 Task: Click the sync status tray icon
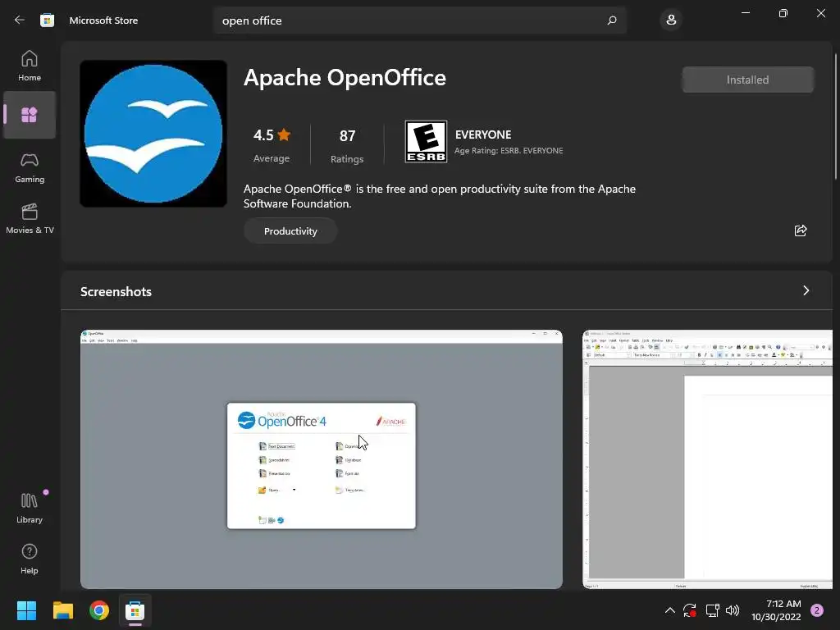(x=689, y=610)
